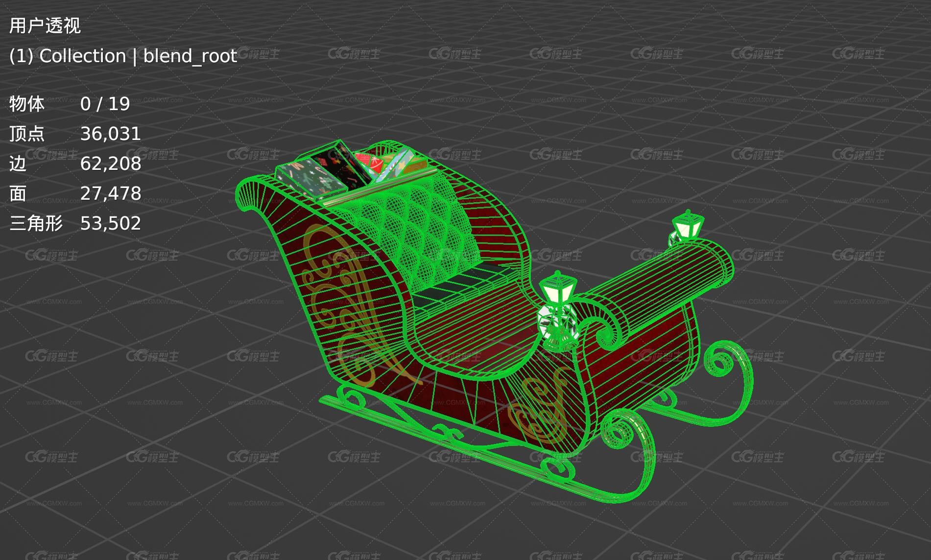Click the vertex count '36,031'
Screen dimensions: 931x560
(x=111, y=134)
